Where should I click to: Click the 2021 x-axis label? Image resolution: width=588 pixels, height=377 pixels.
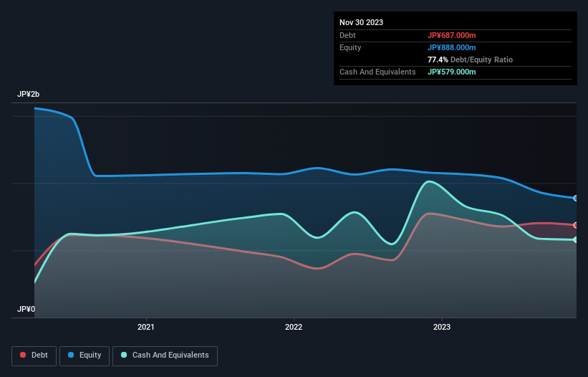(146, 327)
